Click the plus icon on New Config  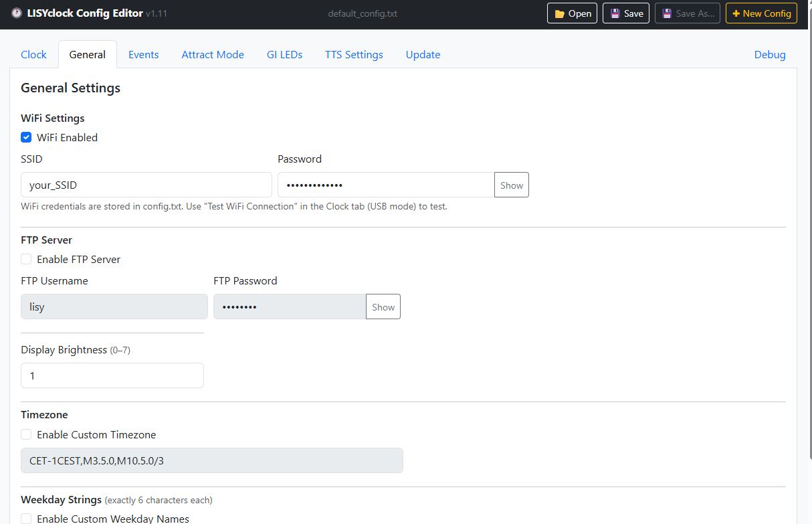point(736,14)
